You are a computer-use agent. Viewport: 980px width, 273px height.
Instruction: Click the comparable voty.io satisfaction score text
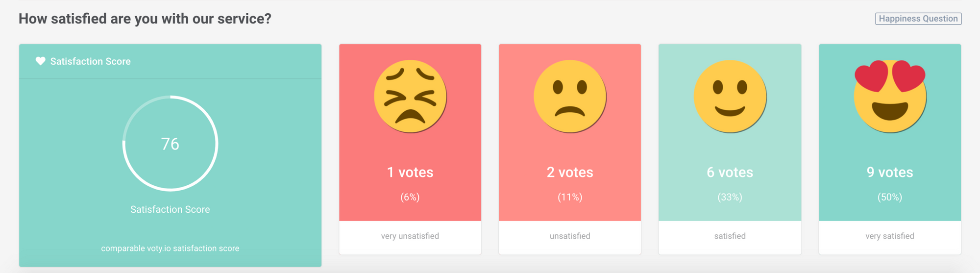point(170,248)
